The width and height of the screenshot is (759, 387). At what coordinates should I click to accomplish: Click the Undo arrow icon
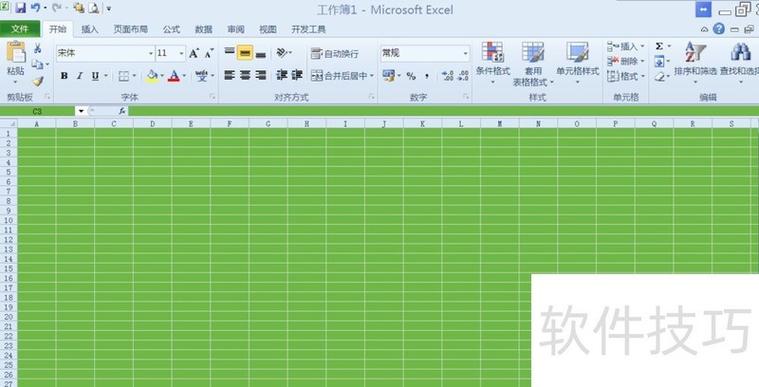pos(35,8)
